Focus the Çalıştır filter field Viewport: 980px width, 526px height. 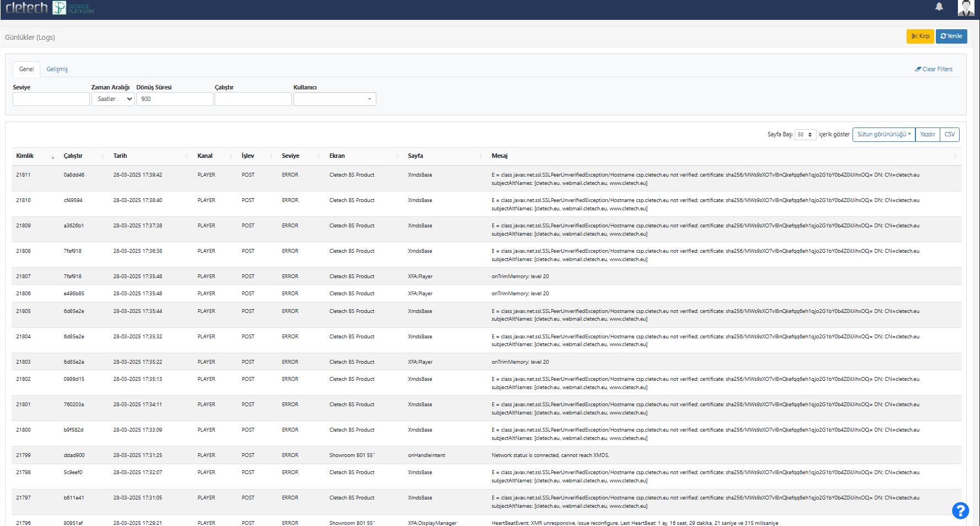pos(253,99)
